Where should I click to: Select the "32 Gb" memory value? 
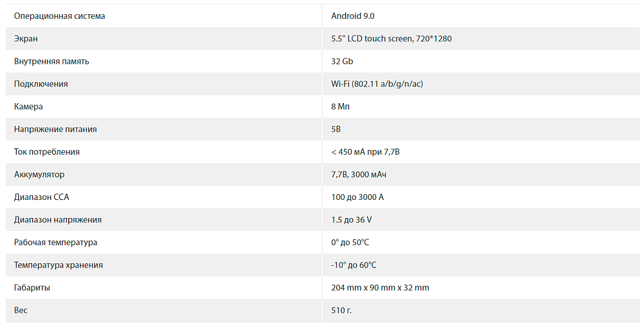[342, 61]
